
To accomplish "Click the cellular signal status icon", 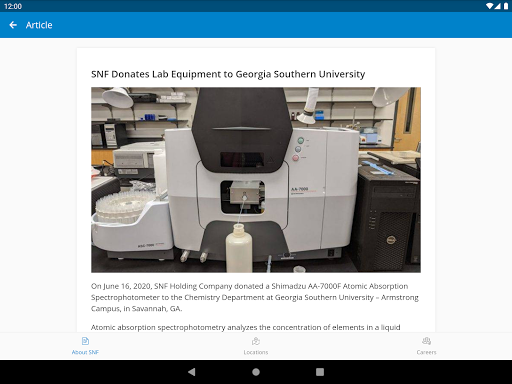I will click(x=498, y=6).
